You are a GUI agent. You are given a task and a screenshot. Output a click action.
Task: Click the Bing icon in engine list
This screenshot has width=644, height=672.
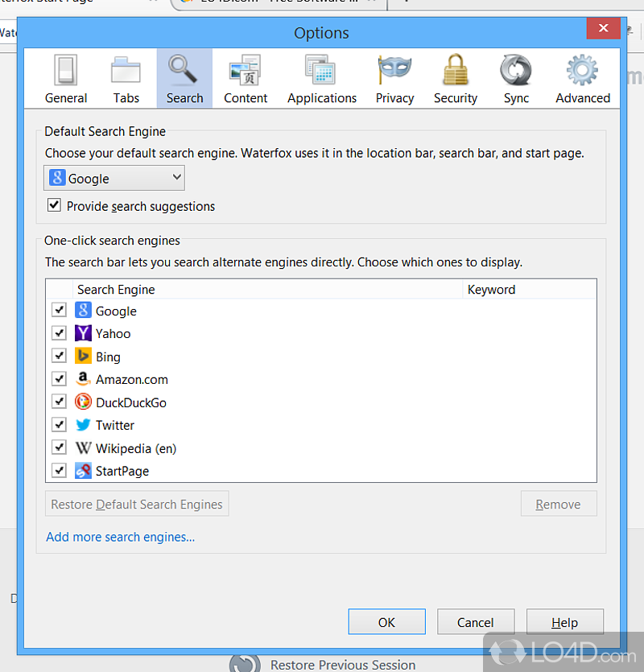(x=83, y=356)
